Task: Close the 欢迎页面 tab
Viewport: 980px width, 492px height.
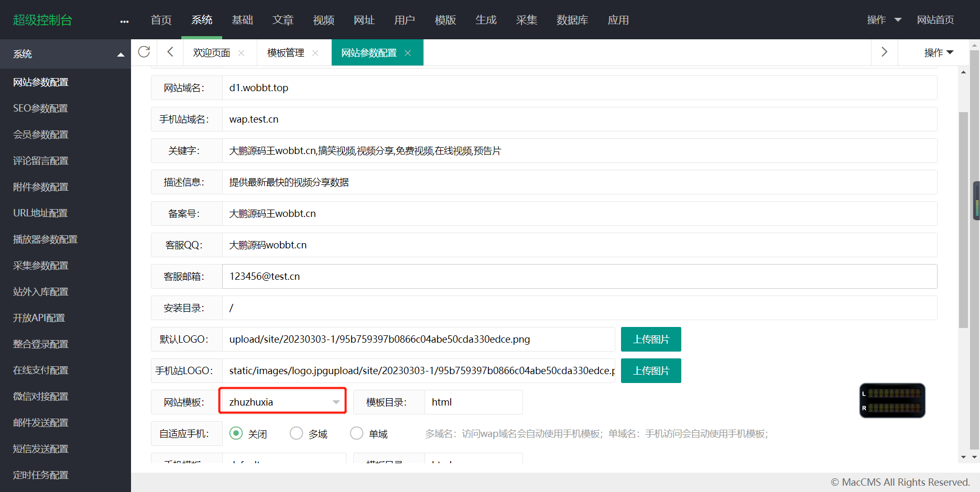Action: click(241, 52)
